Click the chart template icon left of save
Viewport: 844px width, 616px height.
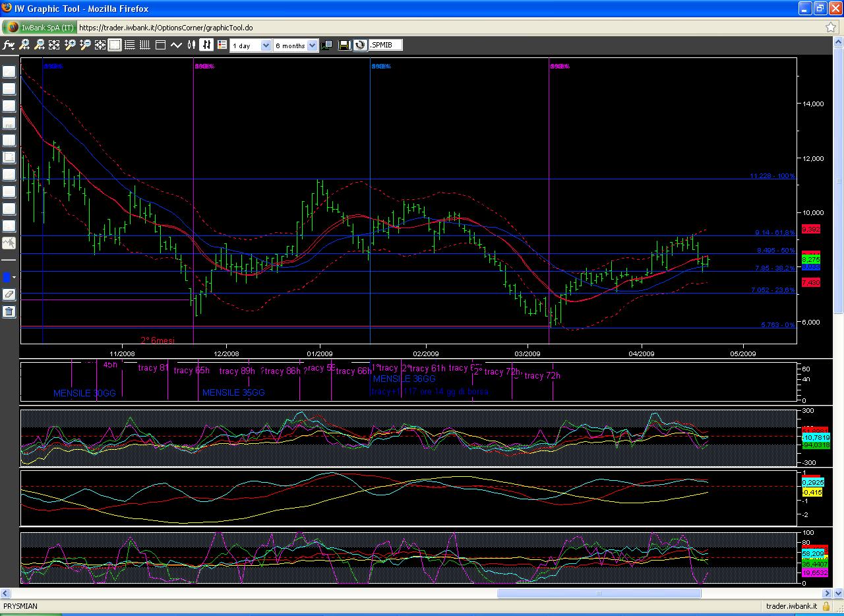point(328,45)
